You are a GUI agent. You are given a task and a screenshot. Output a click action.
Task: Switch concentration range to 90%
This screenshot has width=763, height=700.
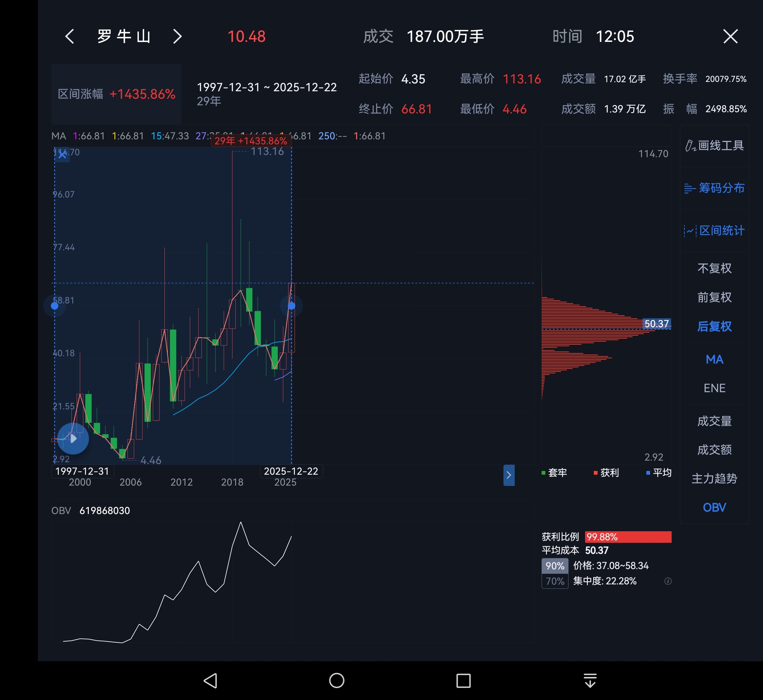pos(554,566)
